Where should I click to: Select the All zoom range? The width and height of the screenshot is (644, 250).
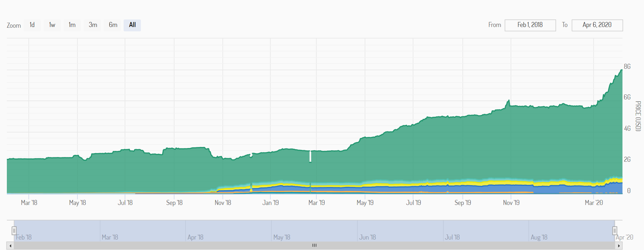click(x=132, y=25)
